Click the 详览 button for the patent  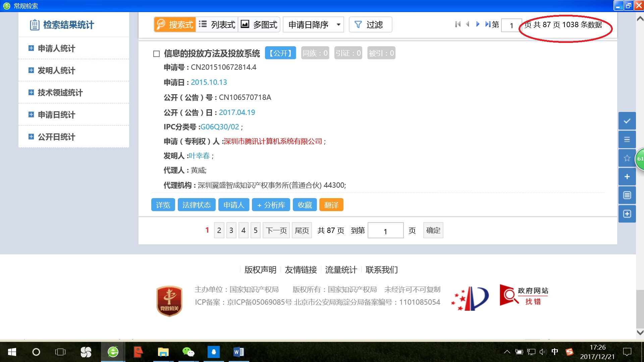[164, 205]
